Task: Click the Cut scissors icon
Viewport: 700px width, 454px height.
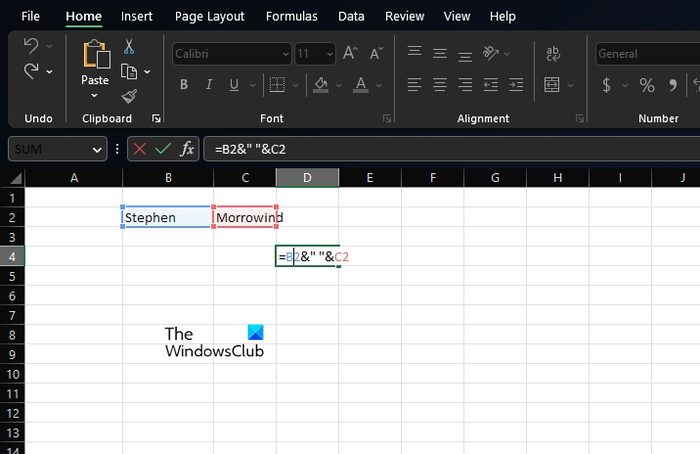Action: (129, 46)
